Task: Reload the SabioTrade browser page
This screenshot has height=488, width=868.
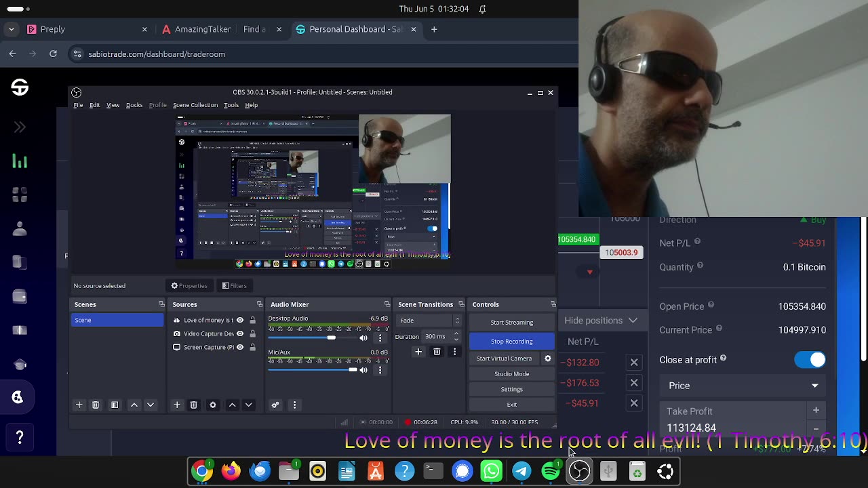Action: (53, 54)
